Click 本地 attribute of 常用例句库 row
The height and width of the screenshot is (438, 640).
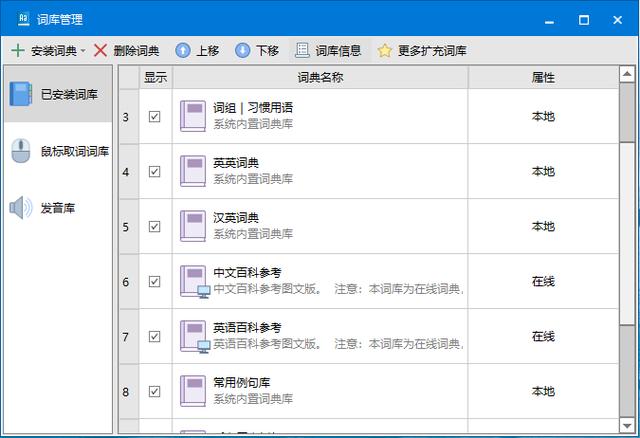point(543,391)
